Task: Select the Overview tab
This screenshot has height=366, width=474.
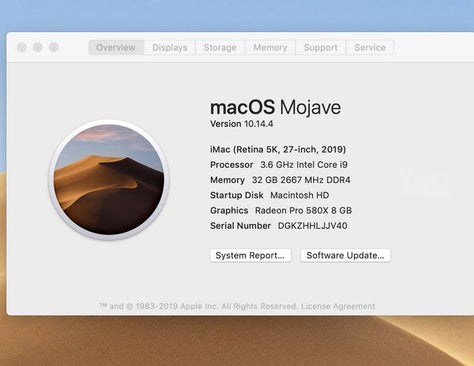Action: click(x=116, y=48)
